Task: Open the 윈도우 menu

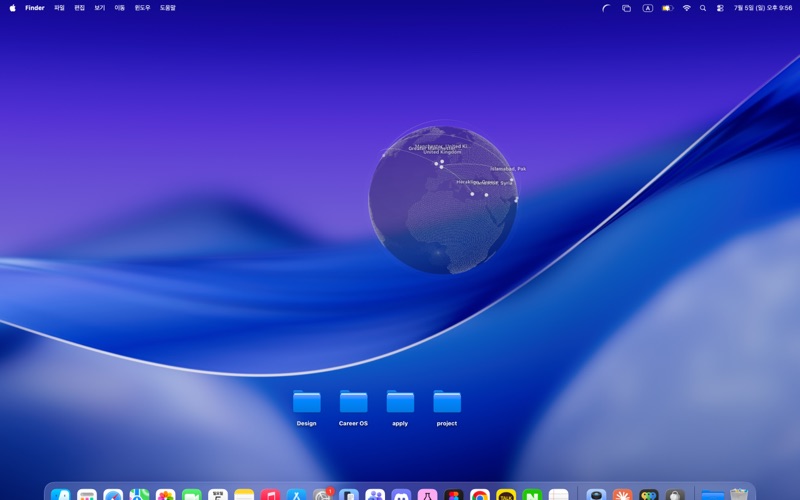Action: point(142,8)
